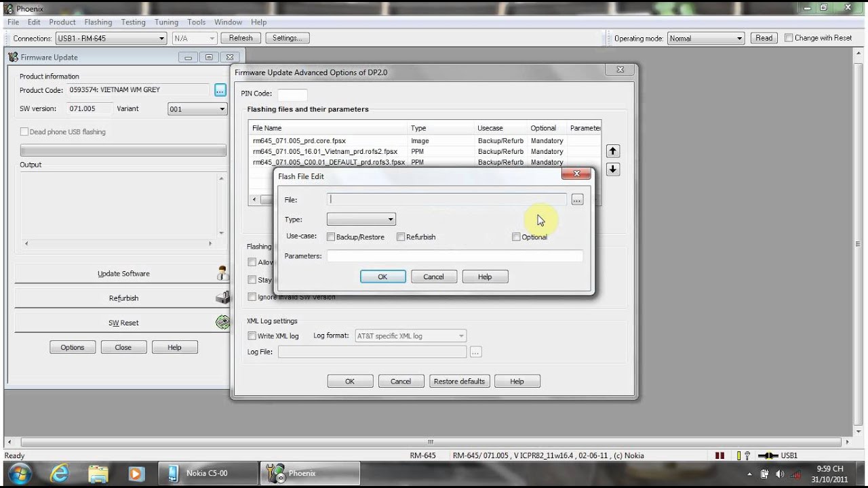
Task: Click Help in Flash File Edit dialog
Action: (485, 277)
